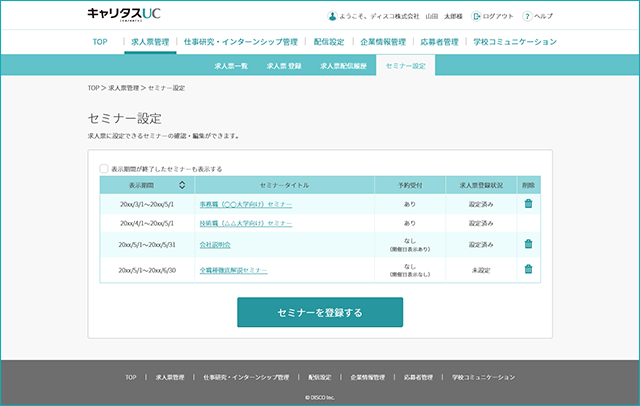Click date cell 20xx/3/1~20xx/5/1
The image size is (640, 406).
click(147, 204)
